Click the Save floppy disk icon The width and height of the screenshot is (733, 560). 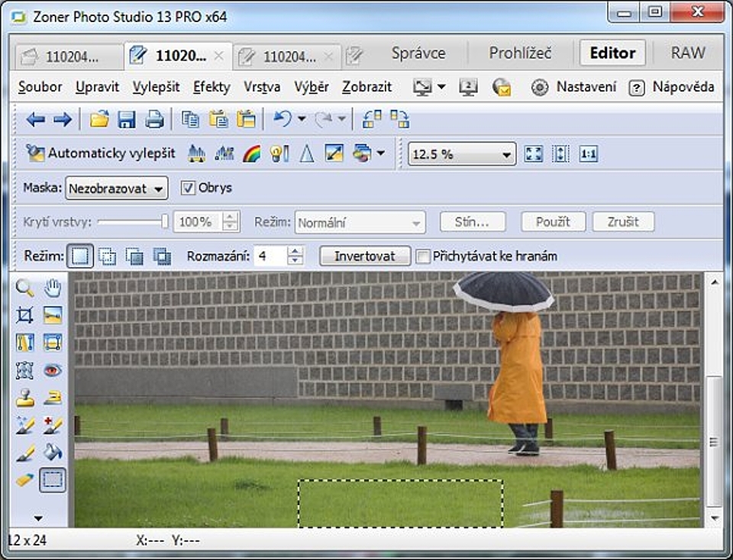click(126, 119)
